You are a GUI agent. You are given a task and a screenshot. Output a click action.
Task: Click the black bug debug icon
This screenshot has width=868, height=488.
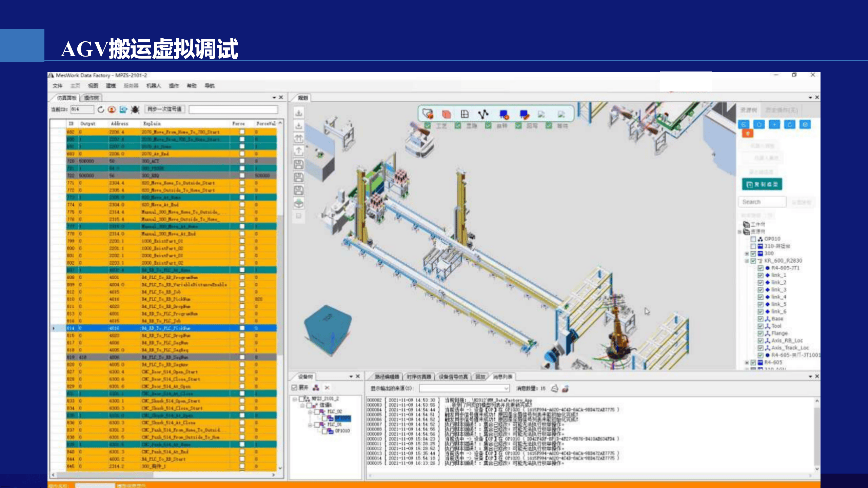click(x=135, y=109)
